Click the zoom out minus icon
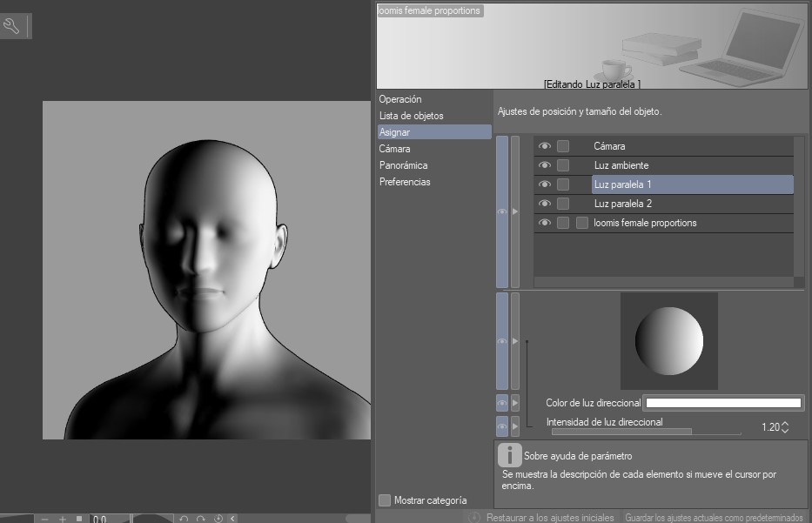The width and height of the screenshot is (812, 523). coord(45,519)
